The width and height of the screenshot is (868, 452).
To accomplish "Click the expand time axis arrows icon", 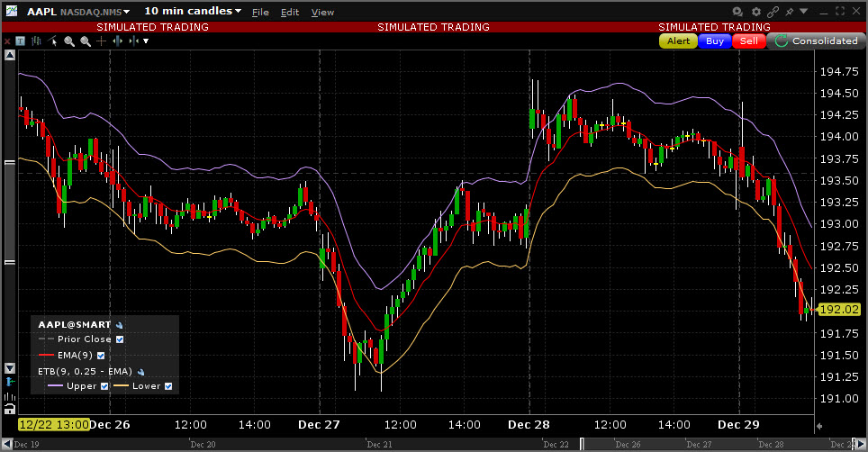I will (x=117, y=41).
